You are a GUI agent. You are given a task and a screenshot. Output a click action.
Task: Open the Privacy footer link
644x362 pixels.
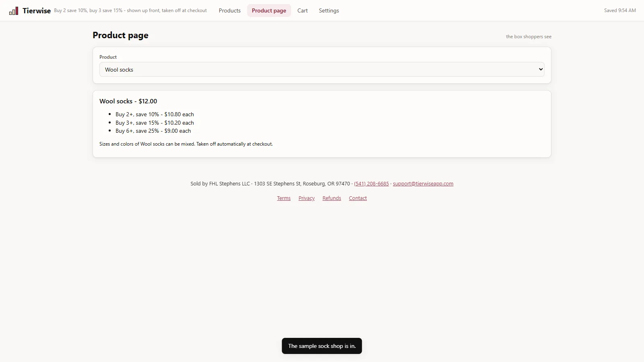coord(306,198)
